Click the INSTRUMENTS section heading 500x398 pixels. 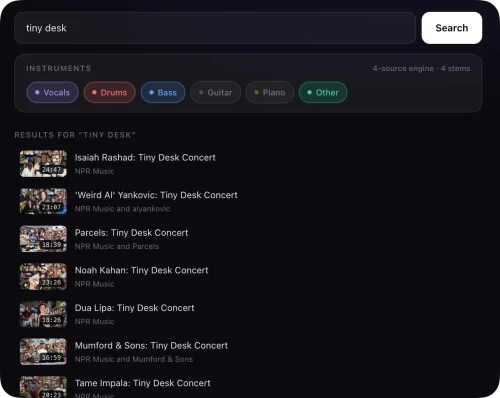(59, 69)
